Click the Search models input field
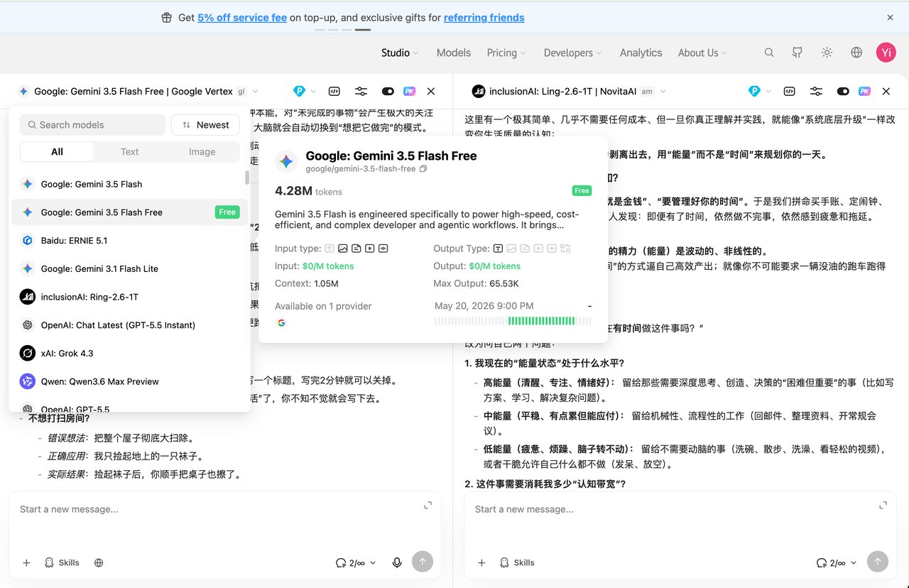Image resolution: width=909 pixels, height=588 pixels. click(x=92, y=125)
